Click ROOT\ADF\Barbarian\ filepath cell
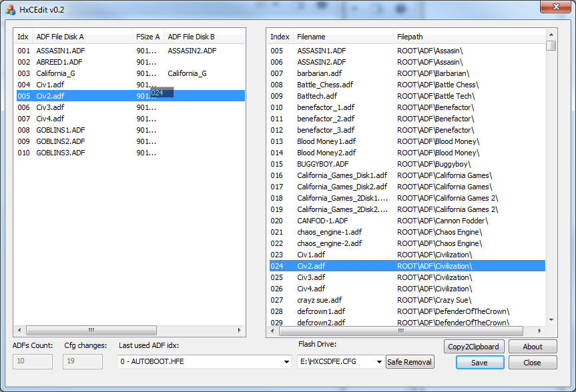Screen dimensions: 576x392 point(433,73)
